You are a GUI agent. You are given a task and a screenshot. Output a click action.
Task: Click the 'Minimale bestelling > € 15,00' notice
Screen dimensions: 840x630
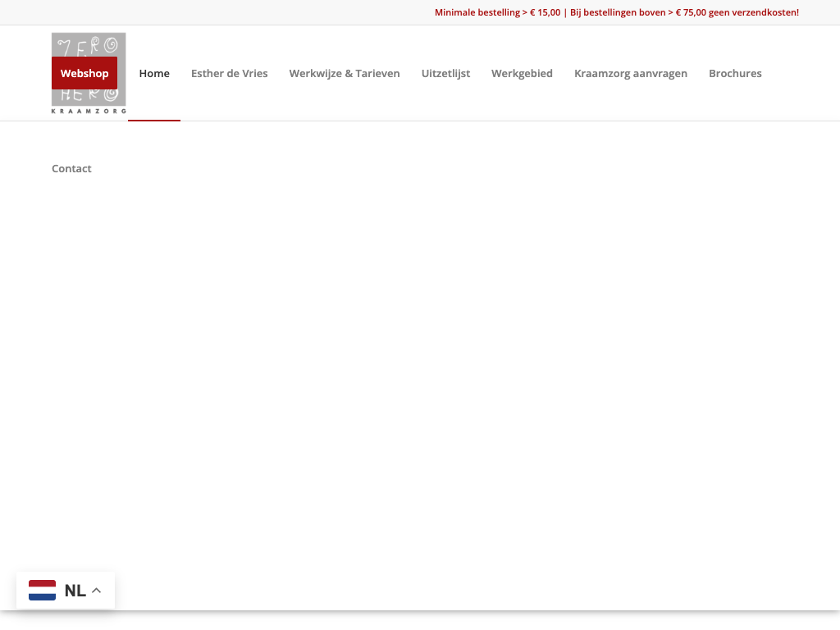497,12
